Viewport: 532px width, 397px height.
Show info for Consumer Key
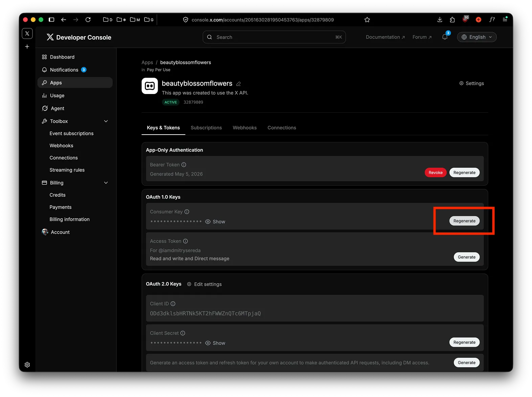187,212
